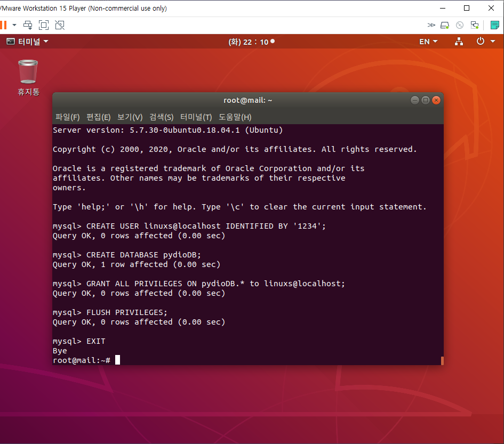Click the network adapter device icon
504x444 pixels.
(x=474, y=25)
